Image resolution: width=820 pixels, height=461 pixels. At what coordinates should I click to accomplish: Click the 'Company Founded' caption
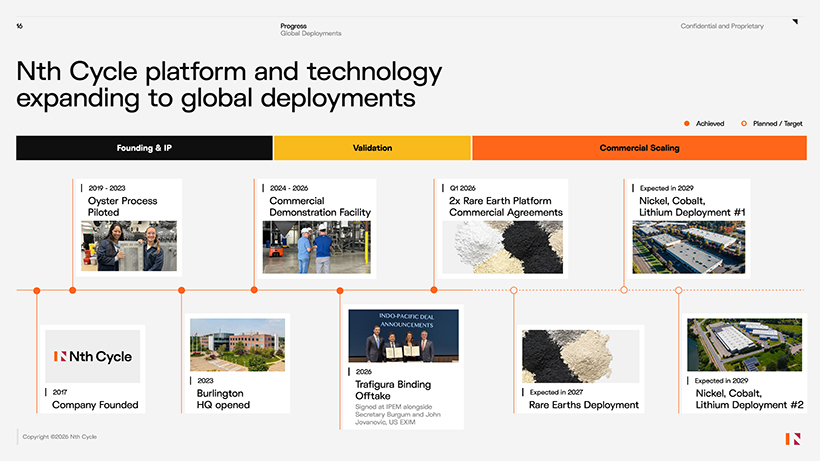(95, 405)
